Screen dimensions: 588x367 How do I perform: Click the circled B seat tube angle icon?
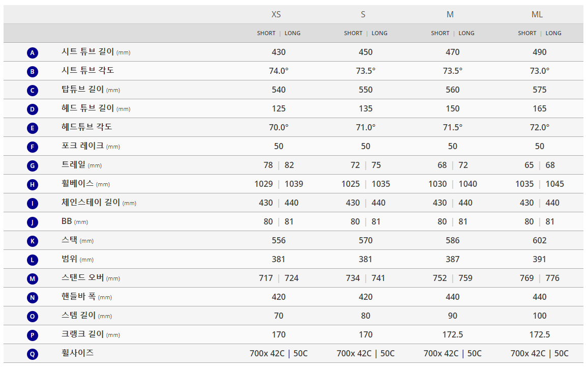[x=32, y=71]
